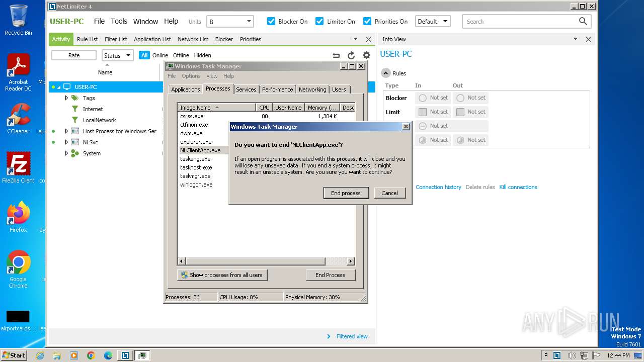Image resolution: width=644 pixels, height=362 pixels.
Task: Click the search magnifier icon
Action: coord(583,21)
